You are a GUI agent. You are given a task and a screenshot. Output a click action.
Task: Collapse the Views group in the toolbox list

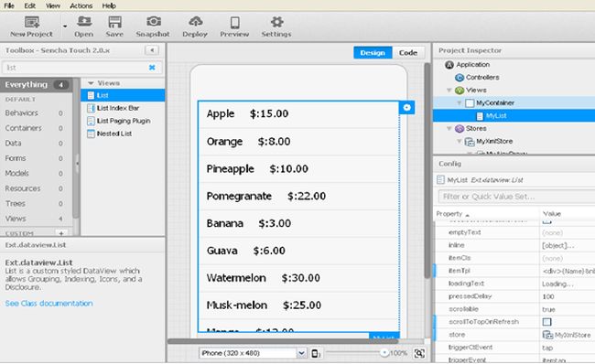(x=91, y=83)
